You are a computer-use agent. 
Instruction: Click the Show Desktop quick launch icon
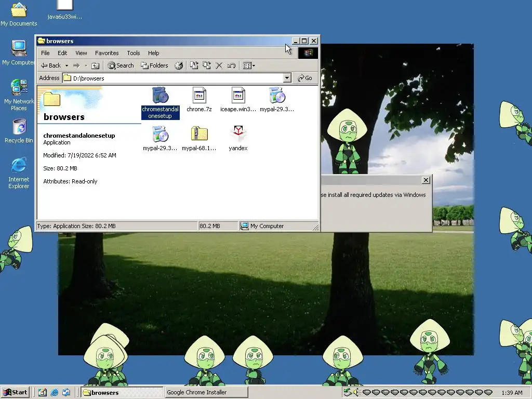pos(43,393)
